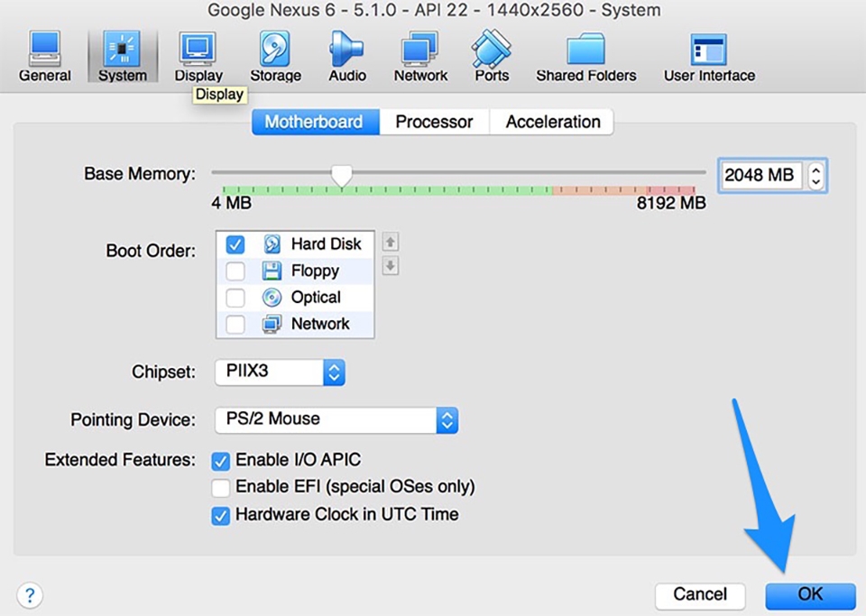Move boot item down with arrow
The height and width of the screenshot is (616, 866).
tap(391, 265)
